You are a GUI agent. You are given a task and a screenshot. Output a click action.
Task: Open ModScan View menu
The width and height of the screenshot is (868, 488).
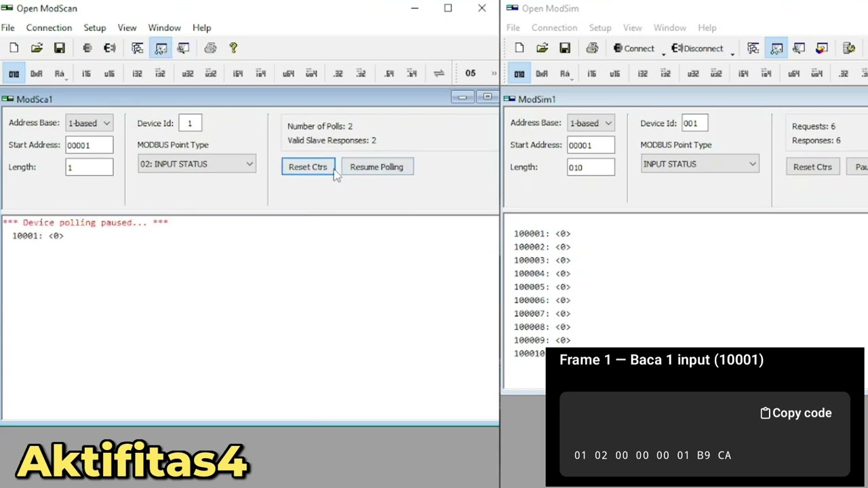(127, 28)
